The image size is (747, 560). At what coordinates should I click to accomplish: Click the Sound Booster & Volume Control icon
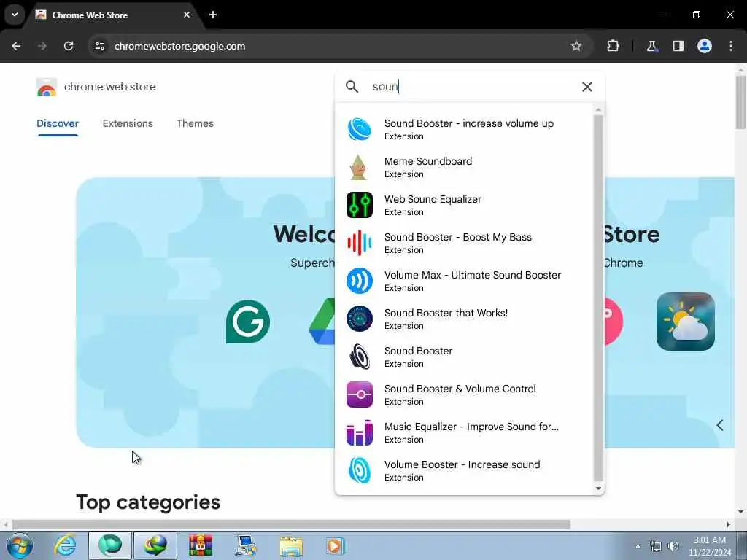[x=359, y=394]
